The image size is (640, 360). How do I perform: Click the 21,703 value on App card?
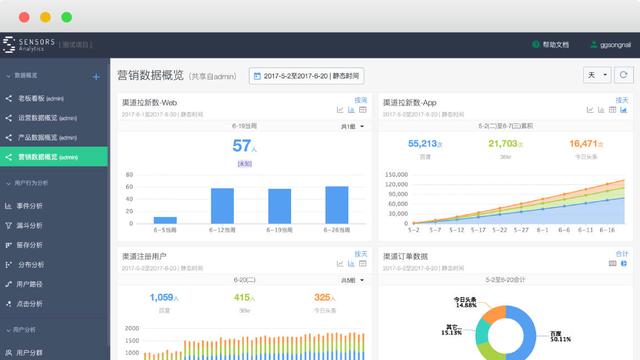pos(505,144)
